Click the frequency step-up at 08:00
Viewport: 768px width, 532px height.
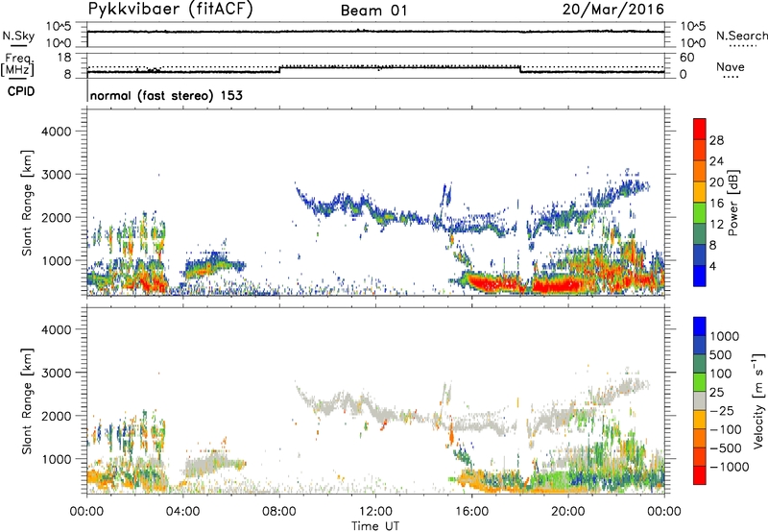[x=279, y=69]
